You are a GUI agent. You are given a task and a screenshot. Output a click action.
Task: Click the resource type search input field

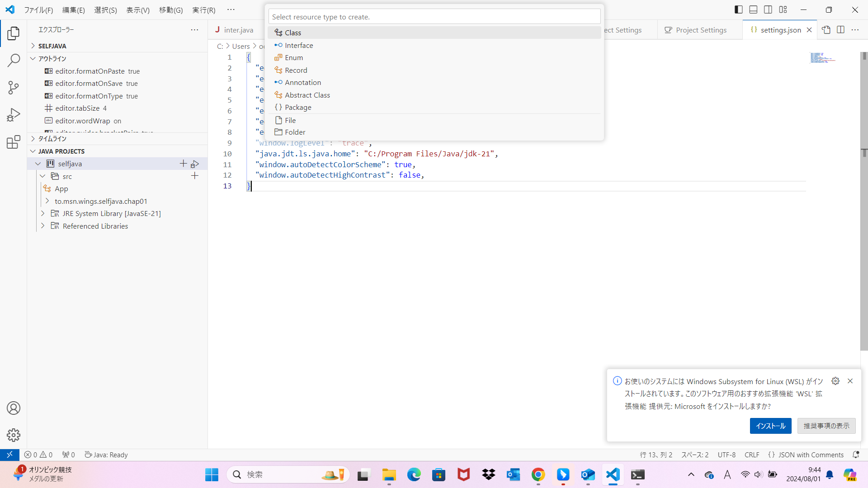pyautogui.click(x=434, y=17)
